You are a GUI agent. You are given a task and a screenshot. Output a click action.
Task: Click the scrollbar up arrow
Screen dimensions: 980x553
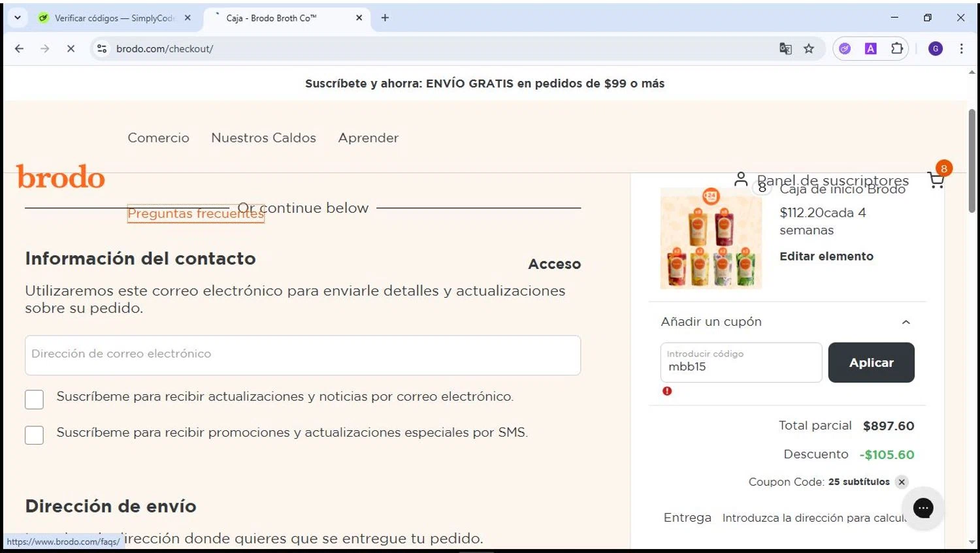[972, 72]
